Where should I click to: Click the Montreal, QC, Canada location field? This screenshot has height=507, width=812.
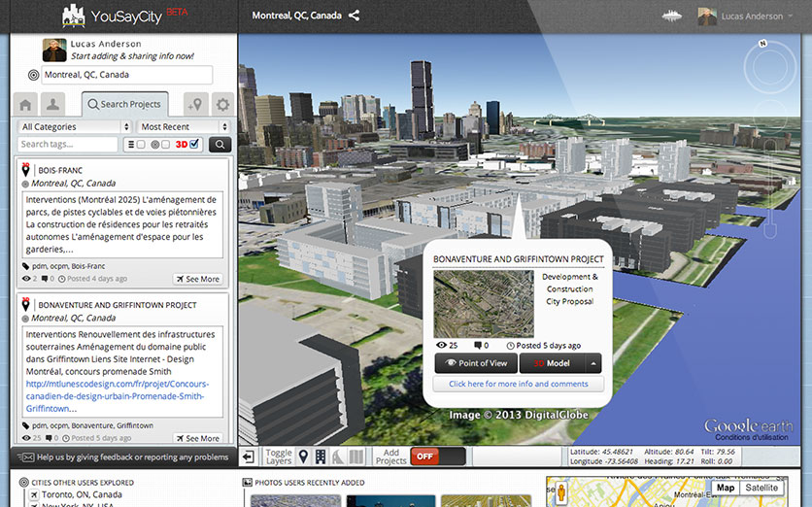tap(127, 75)
